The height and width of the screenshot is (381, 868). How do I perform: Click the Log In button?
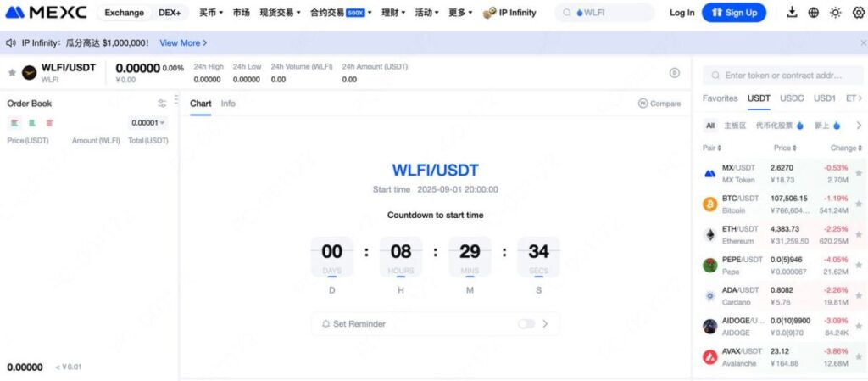[682, 12]
